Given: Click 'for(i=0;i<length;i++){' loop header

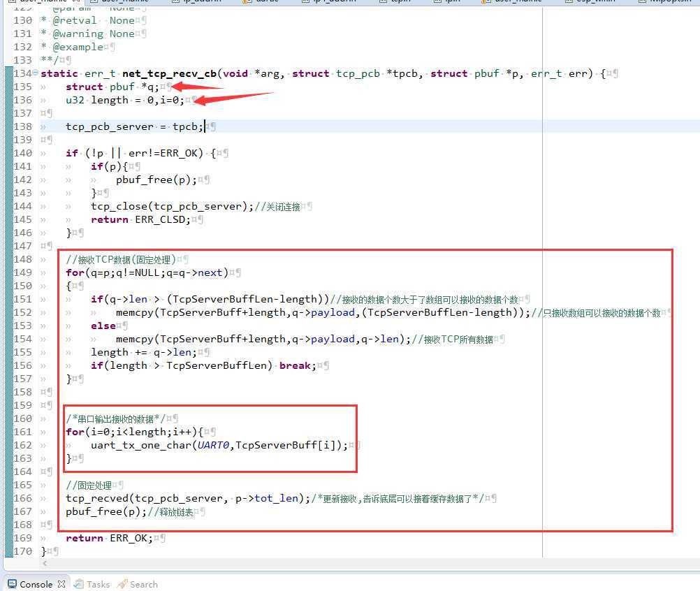Looking at the screenshot, I should (134, 432).
